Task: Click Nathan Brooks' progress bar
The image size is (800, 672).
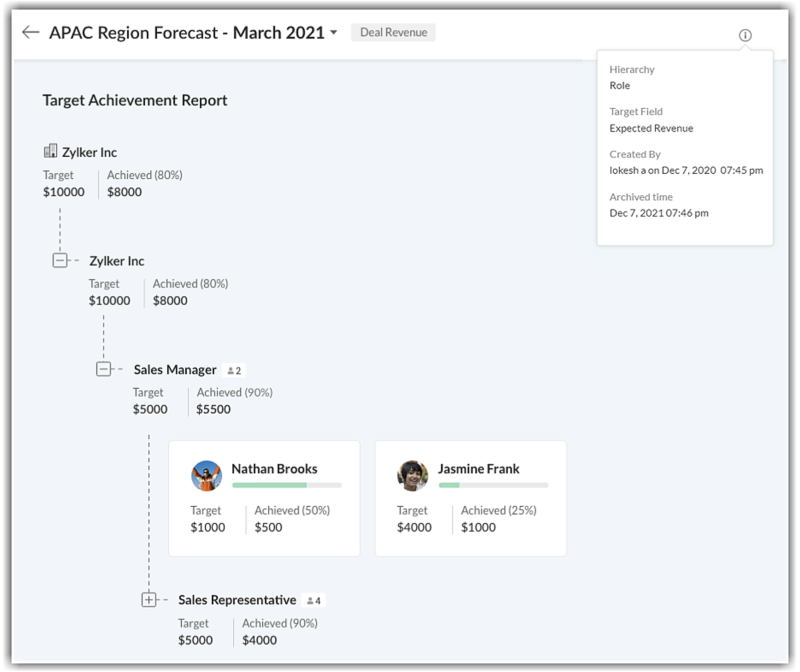Action: point(286,485)
